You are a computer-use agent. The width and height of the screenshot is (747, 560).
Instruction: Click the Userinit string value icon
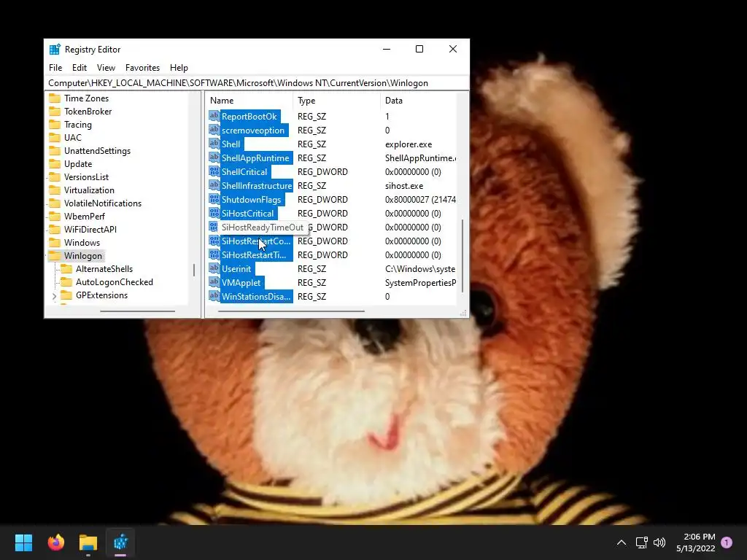pos(214,268)
